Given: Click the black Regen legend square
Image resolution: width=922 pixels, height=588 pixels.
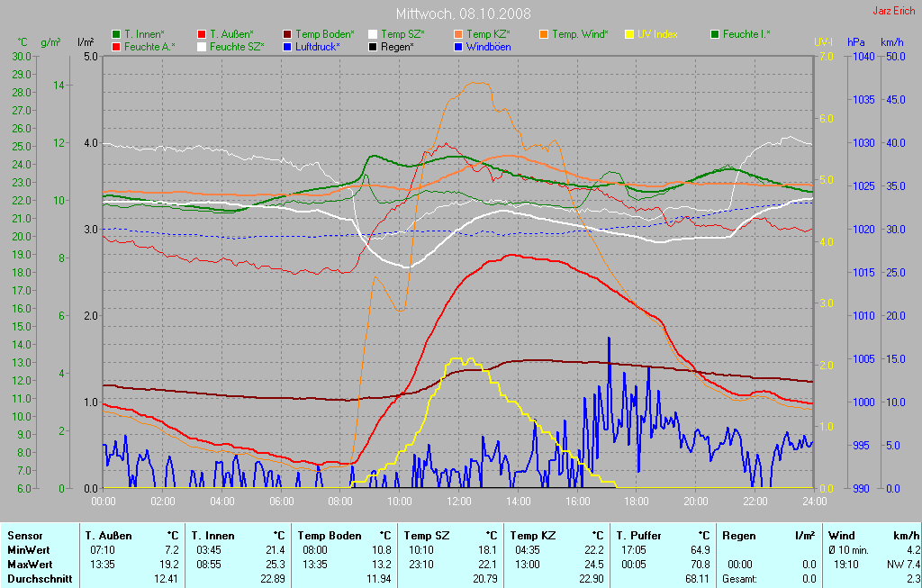Looking at the screenshot, I should pos(373,46).
